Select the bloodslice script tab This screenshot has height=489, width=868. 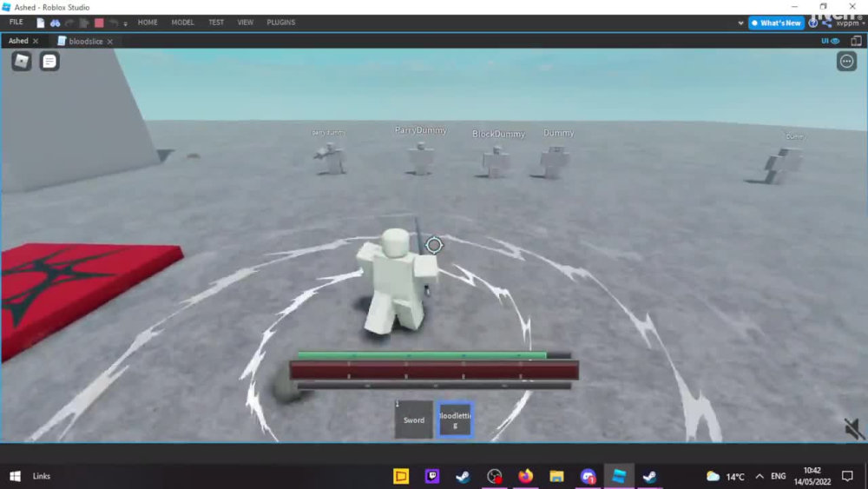(85, 41)
